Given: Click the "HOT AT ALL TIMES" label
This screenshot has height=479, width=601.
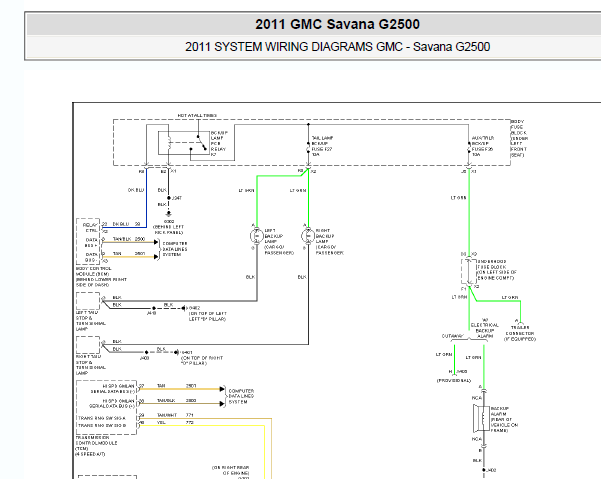Looking at the screenshot, I should tap(197, 115).
